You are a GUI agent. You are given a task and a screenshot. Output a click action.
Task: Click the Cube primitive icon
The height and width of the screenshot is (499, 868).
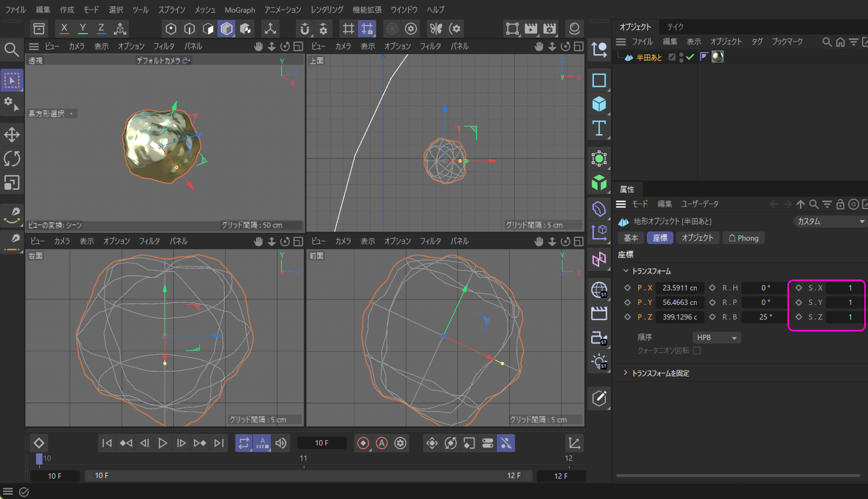[599, 104]
